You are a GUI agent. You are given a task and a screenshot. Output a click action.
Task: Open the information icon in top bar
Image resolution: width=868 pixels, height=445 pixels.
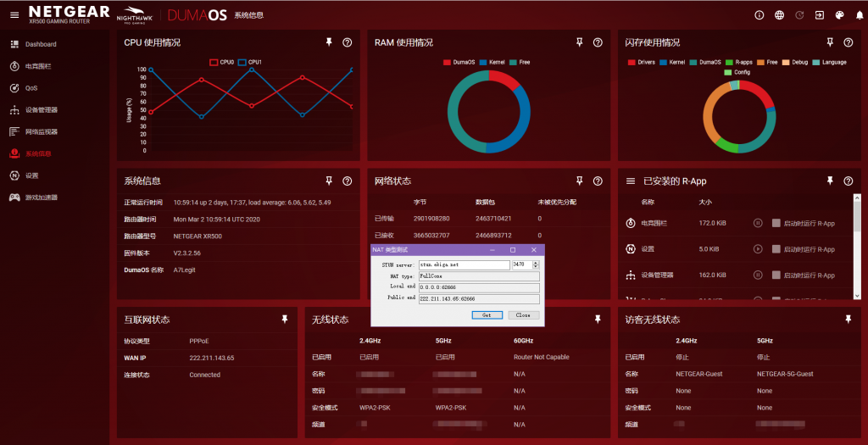[759, 15]
